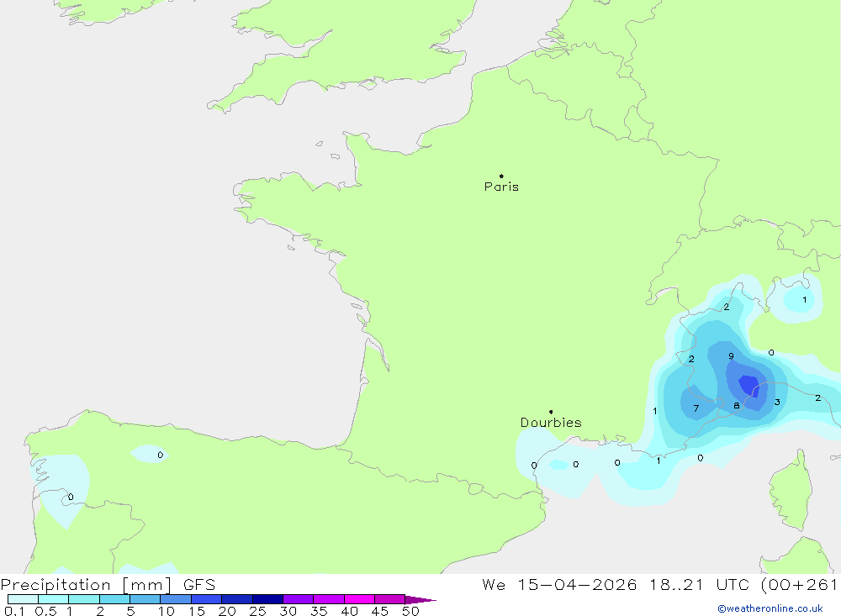841x616 pixels.
Task: Click the weatheronline.co.uk copyright link
Action: click(x=770, y=608)
